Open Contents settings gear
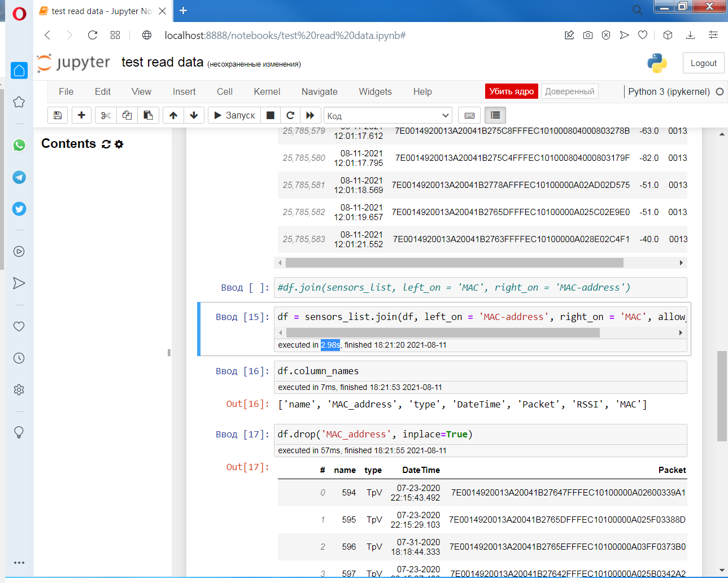The height and width of the screenshot is (583, 728). point(119,144)
